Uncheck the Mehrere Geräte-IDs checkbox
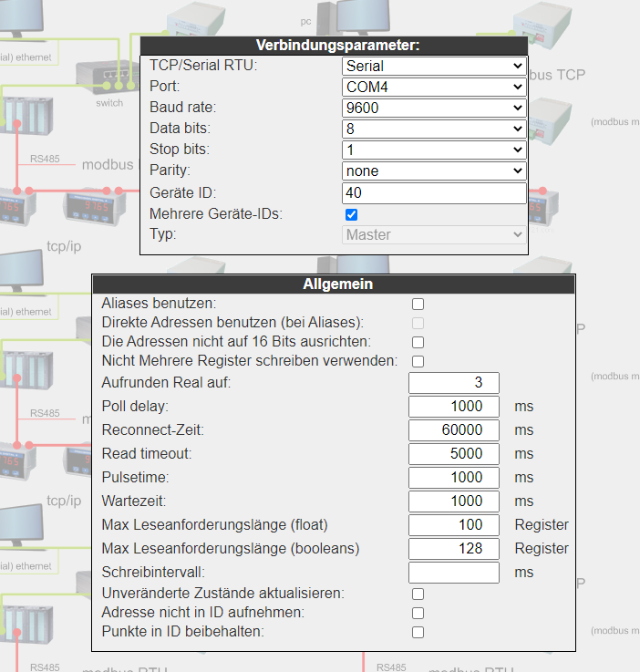Viewport: 640px width, 672px height. pos(351,214)
